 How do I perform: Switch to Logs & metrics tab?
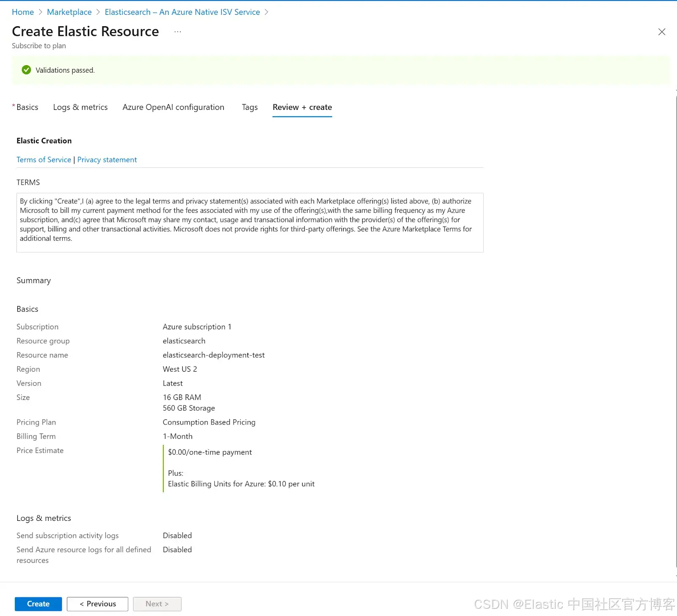(80, 107)
